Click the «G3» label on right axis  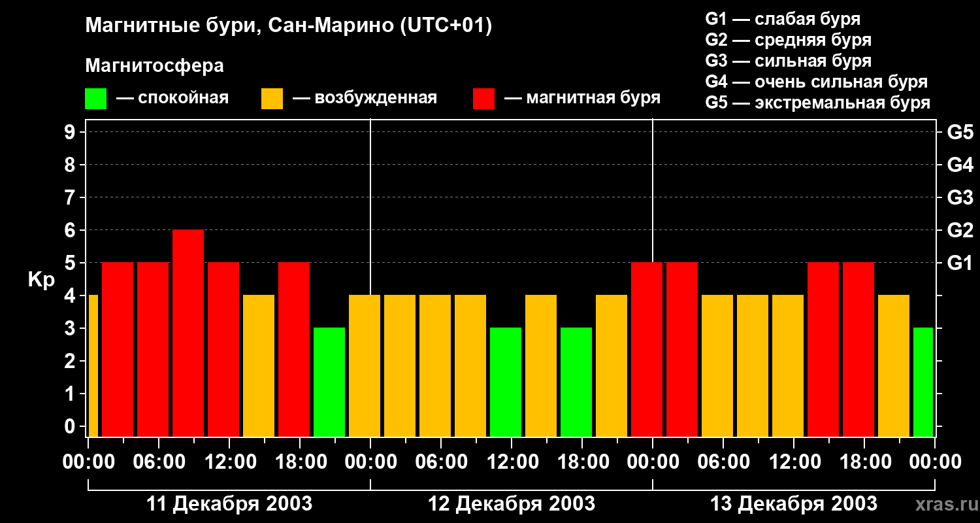[960, 197]
